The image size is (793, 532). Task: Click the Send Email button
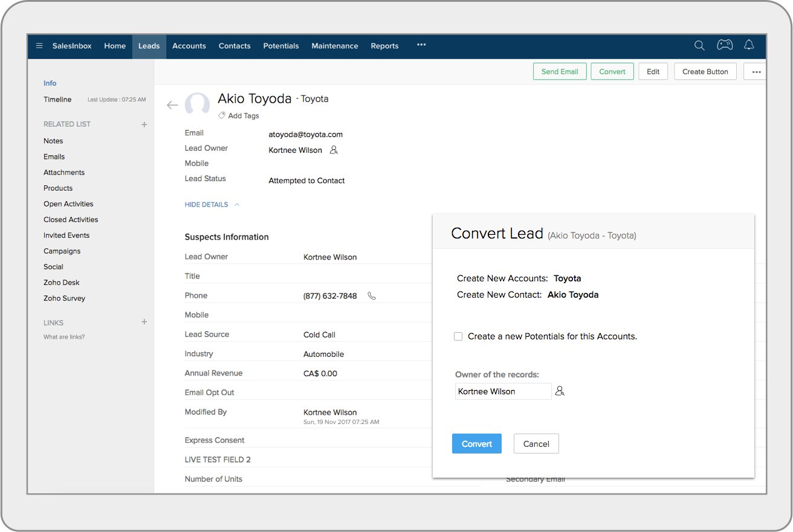tap(560, 71)
